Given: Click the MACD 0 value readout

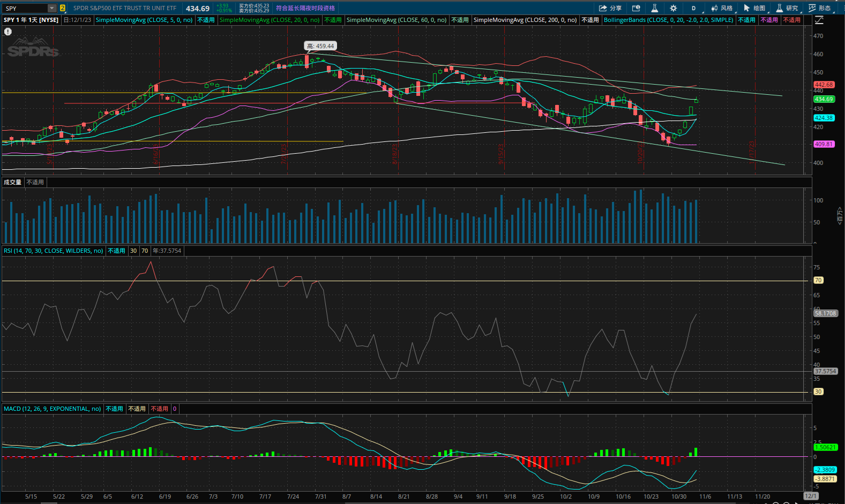Looking at the screenshot, I should pyautogui.click(x=175, y=409).
